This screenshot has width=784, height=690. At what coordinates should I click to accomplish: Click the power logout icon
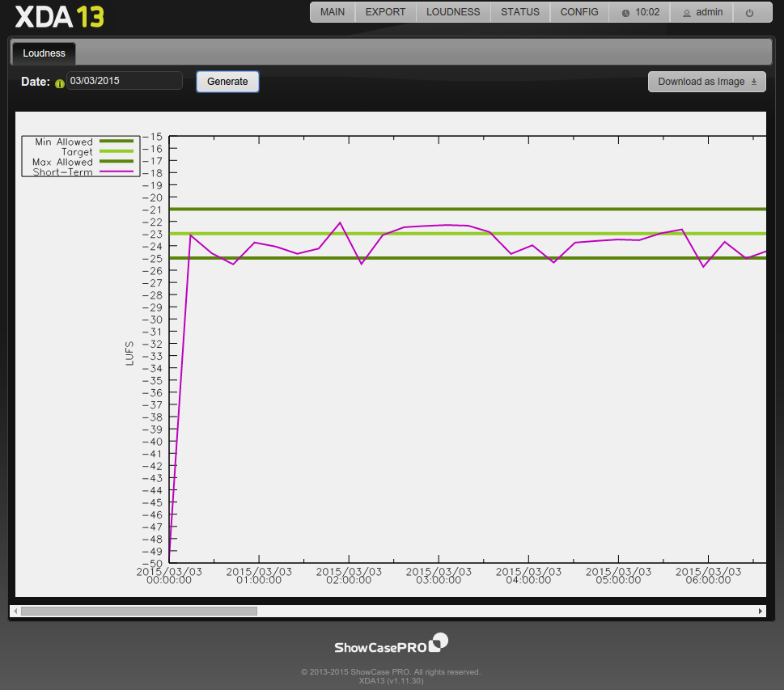point(749,13)
